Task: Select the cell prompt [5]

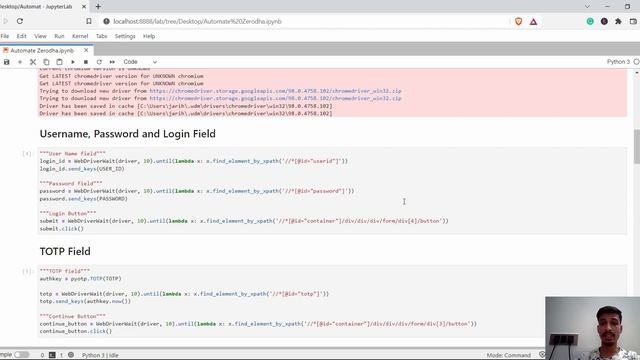Action: pyautogui.click(x=27, y=271)
